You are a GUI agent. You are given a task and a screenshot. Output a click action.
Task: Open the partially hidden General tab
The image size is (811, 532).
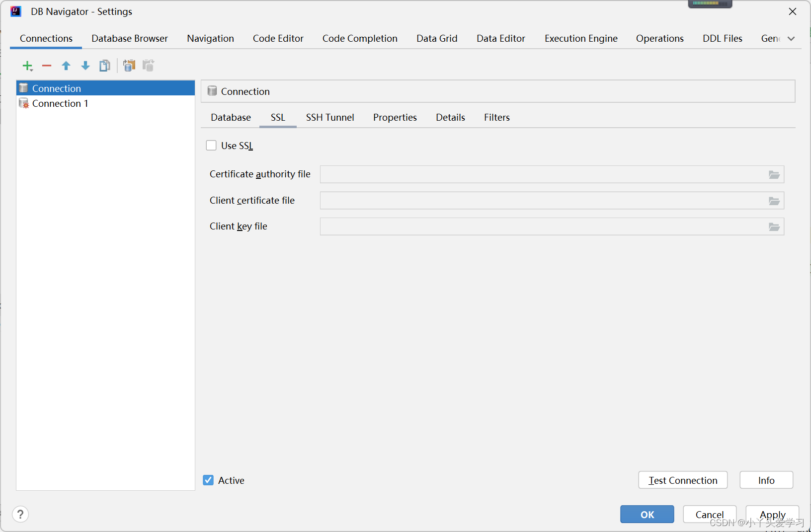point(770,39)
